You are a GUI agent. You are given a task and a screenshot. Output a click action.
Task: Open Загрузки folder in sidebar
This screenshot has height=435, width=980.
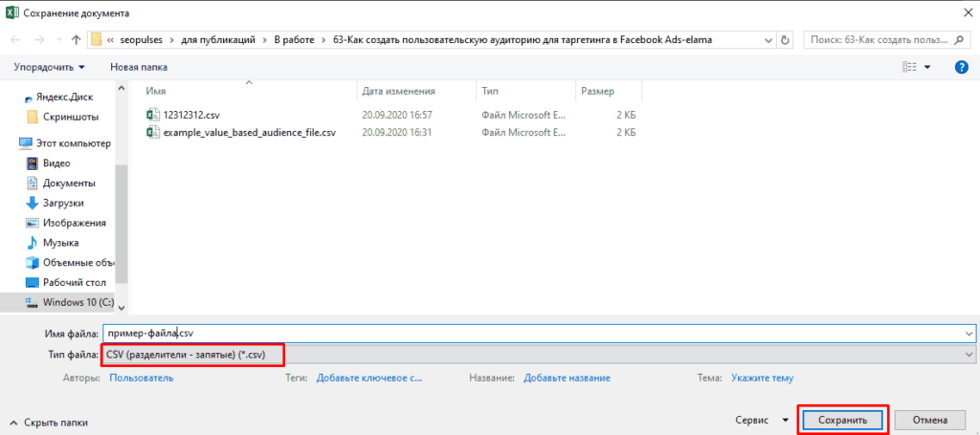pos(62,203)
